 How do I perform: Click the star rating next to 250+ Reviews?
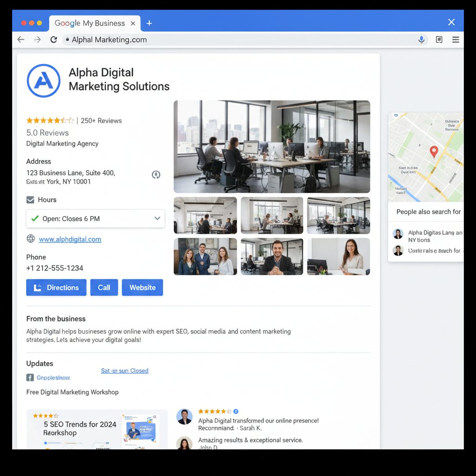[x=50, y=120]
